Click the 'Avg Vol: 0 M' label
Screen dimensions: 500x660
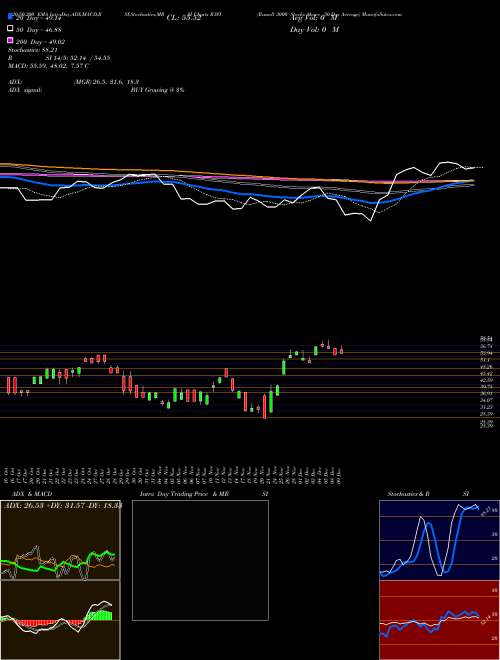tap(314, 18)
